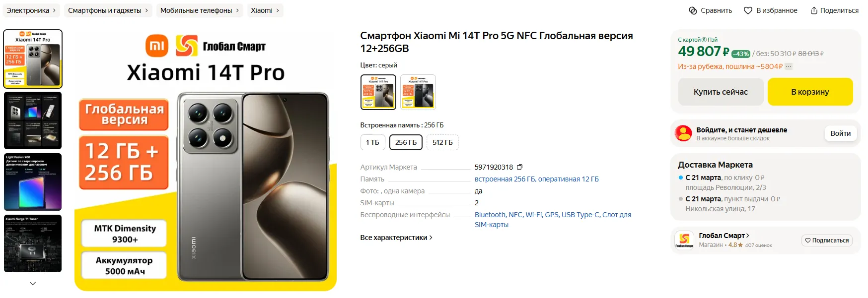This screenshot has width=868, height=298.
Task: Add to favorites with the heart icon
Action: pyautogui.click(x=748, y=10)
